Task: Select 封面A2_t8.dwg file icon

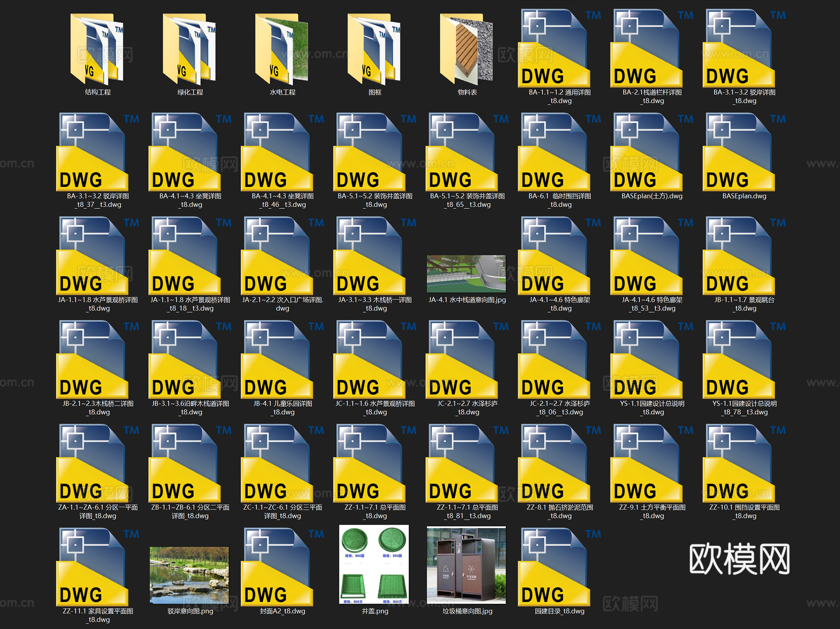Action: click(x=282, y=566)
